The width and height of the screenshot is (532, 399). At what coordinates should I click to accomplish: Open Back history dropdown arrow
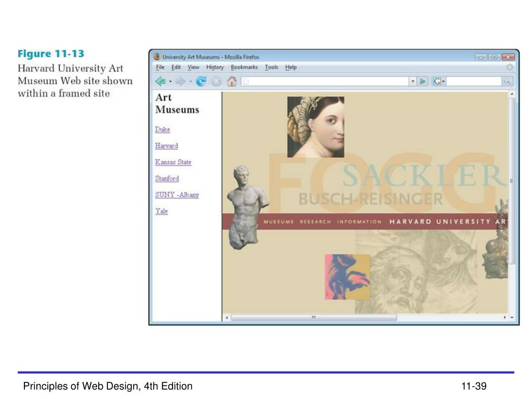170,82
